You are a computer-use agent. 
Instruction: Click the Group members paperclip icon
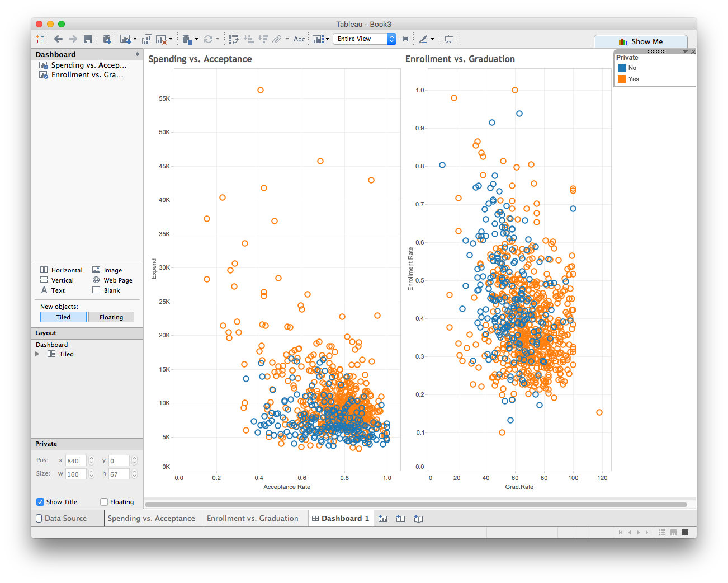coord(277,39)
